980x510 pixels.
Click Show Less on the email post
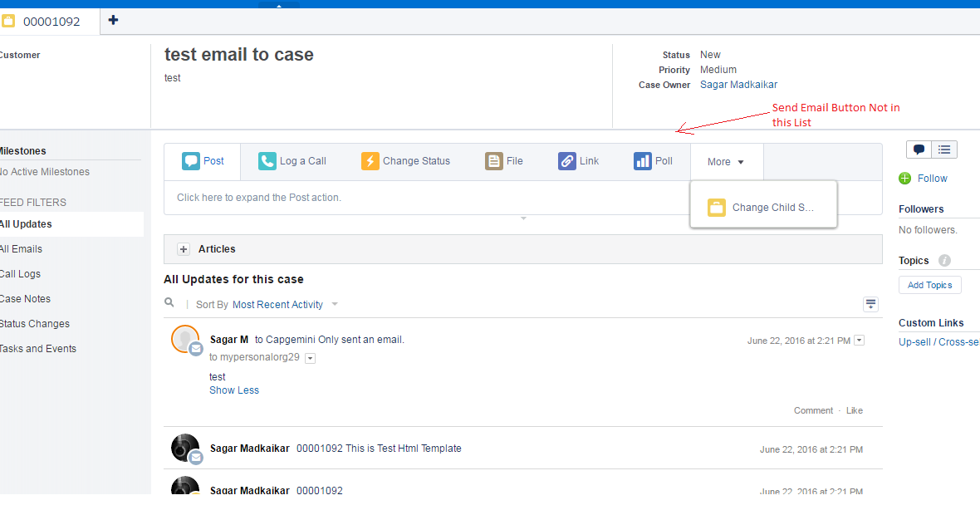coord(233,390)
